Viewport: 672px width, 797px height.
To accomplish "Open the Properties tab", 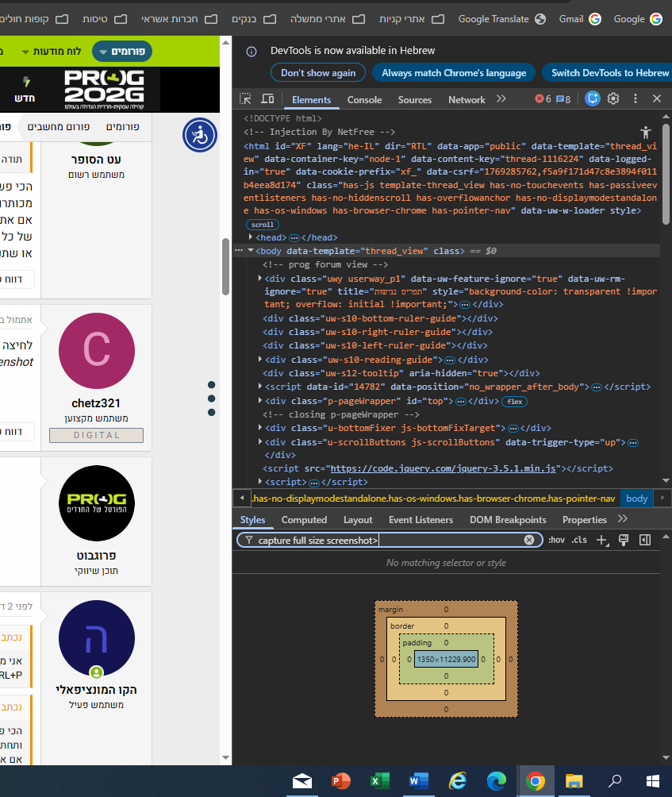I will (x=584, y=519).
